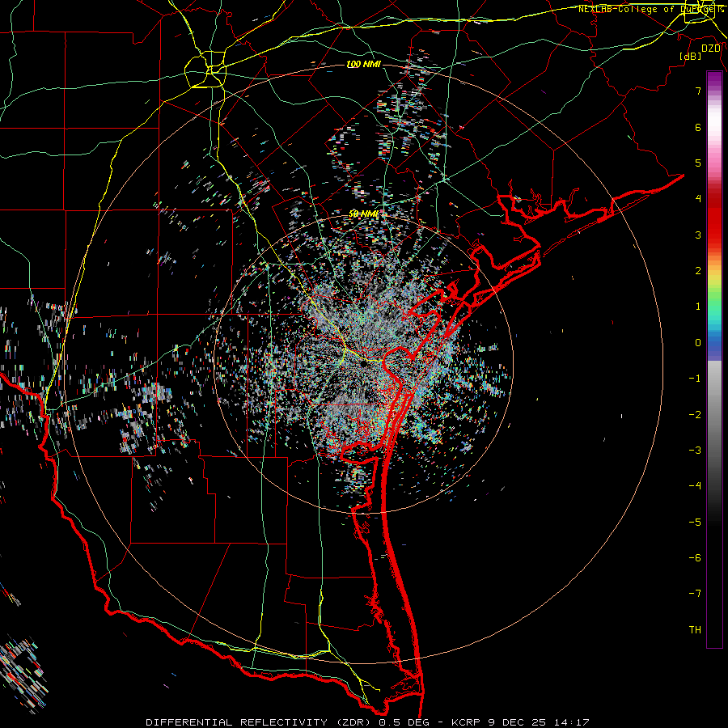This screenshot has width=728, height=728.
Task: Click the "-5" value on the color scale
Action: click(695, 523)
